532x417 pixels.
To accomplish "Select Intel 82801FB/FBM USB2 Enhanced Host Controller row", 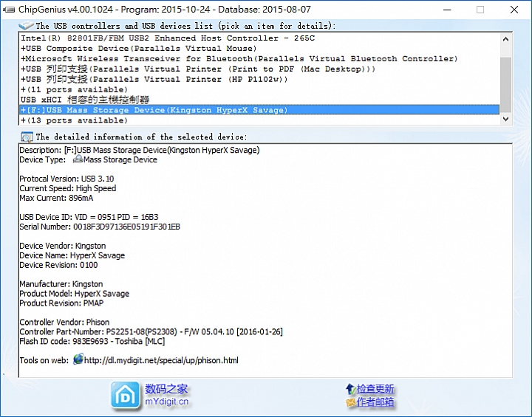I will pyautogui.click(x=259, y=38).
